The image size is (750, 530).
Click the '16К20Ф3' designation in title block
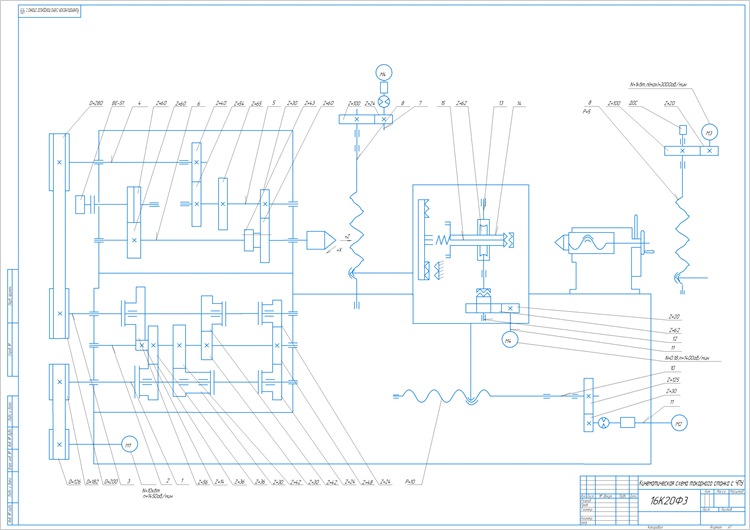tap(669, 501)
